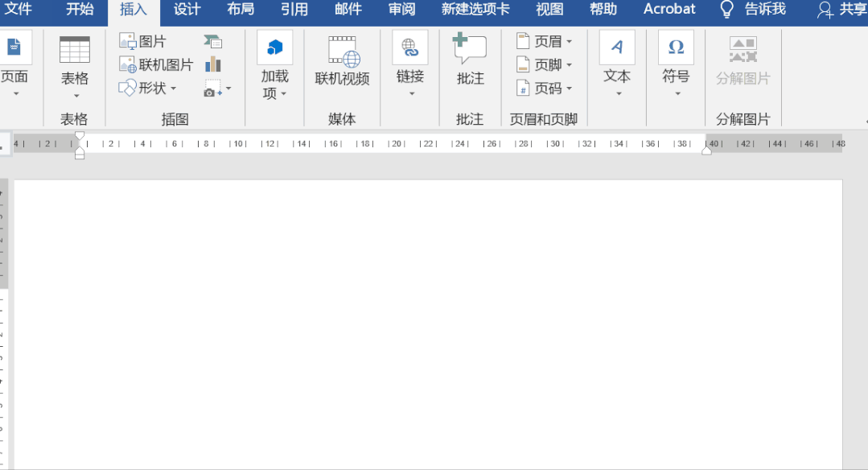868x470 pixels.
Task: Expand the 表格 dropdown arrow
Action: pyautogui.click(x=76, y=95)
